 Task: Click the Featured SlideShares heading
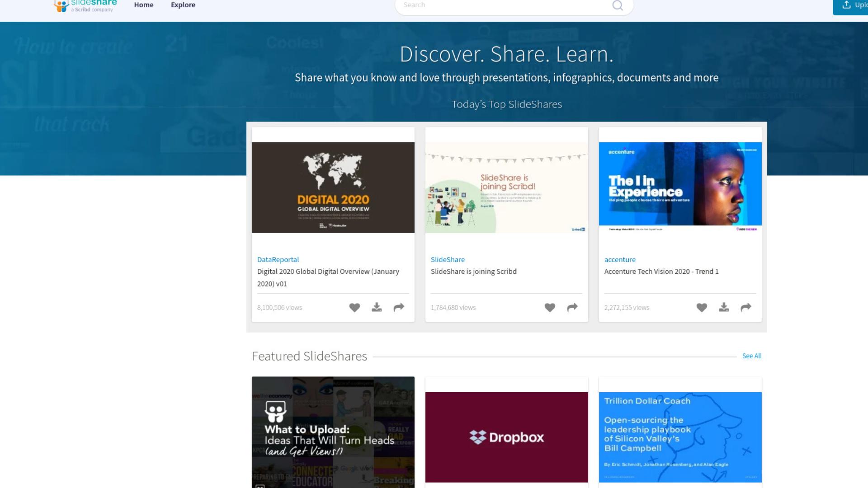click(309, 356)
